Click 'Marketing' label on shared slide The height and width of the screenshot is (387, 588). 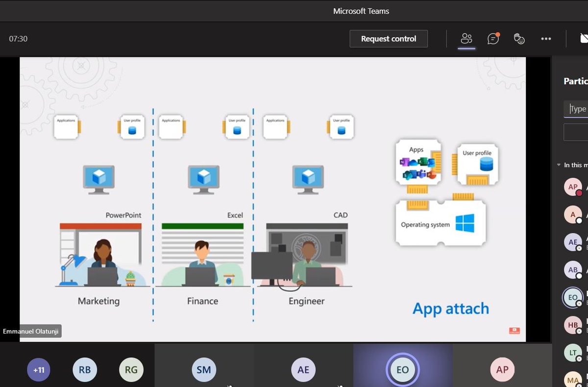click(x=98, y=301)
